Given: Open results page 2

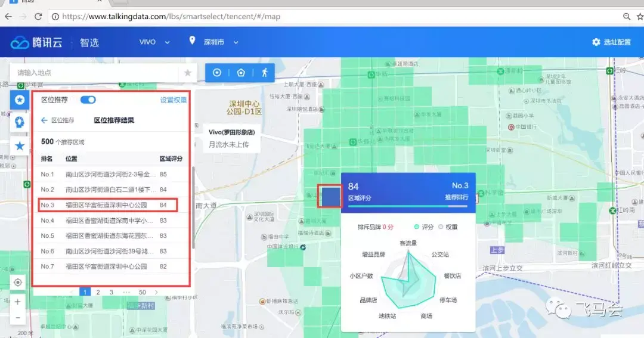Looking at the screenshot, I should pos(98,293).
